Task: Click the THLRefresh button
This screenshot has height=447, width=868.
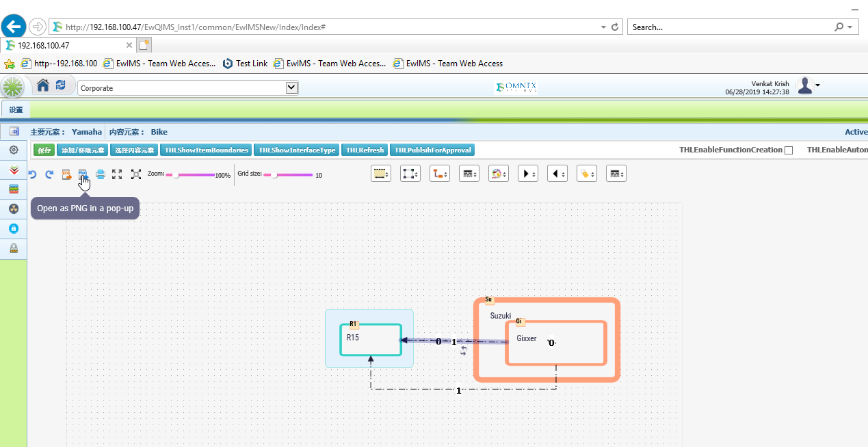Action: pos(365,150)
